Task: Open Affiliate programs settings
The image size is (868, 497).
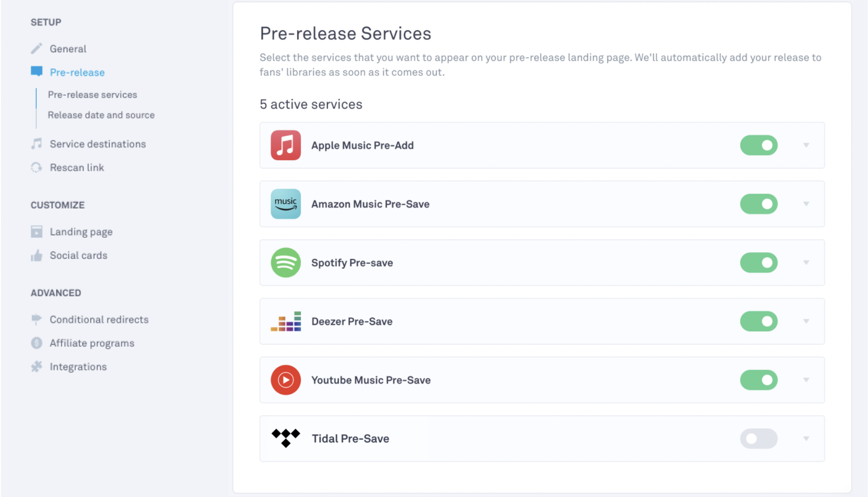Action: click(92, 343)
